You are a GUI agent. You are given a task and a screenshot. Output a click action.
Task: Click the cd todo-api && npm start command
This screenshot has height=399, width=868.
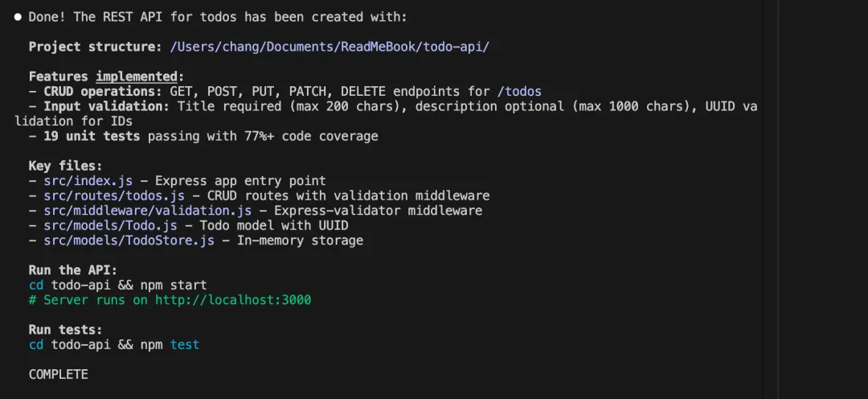pyautogui.click(x=117, y=285)
